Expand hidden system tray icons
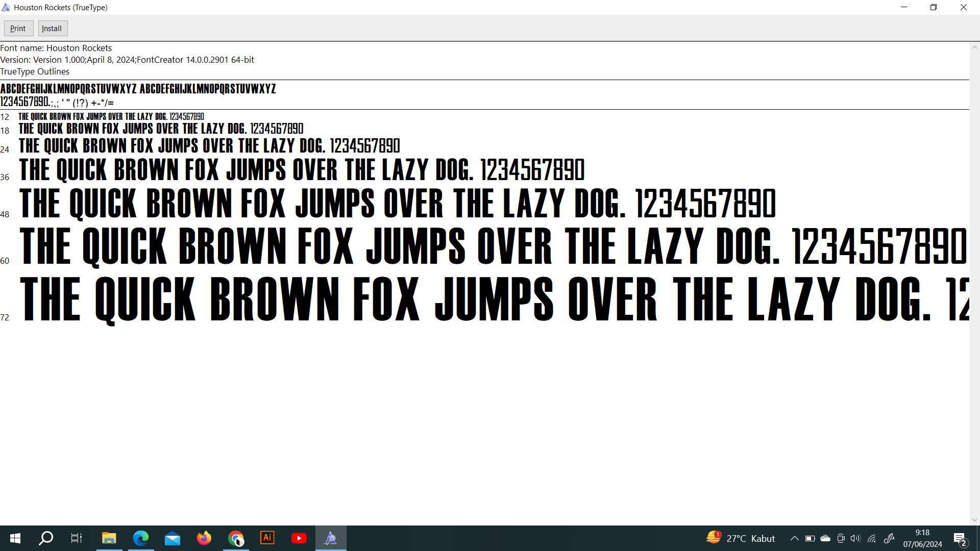 click(795, 538)
